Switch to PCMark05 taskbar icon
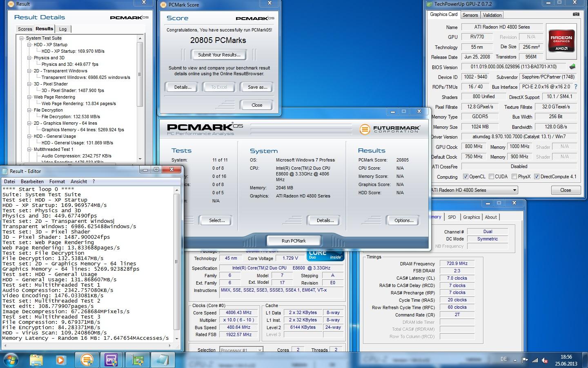The height and width of the screenshot is (368, 588). point(87,360)
